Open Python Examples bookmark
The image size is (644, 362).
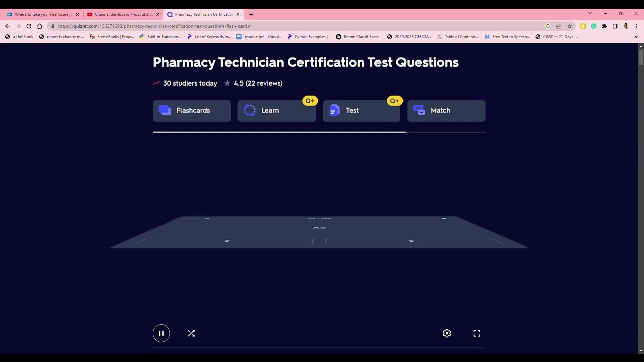click(x=309, y=37)
